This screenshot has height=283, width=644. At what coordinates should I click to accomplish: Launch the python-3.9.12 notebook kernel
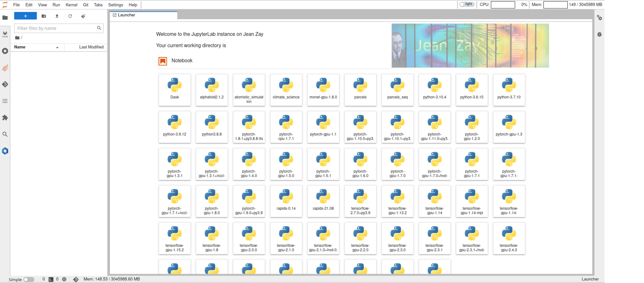174,127
